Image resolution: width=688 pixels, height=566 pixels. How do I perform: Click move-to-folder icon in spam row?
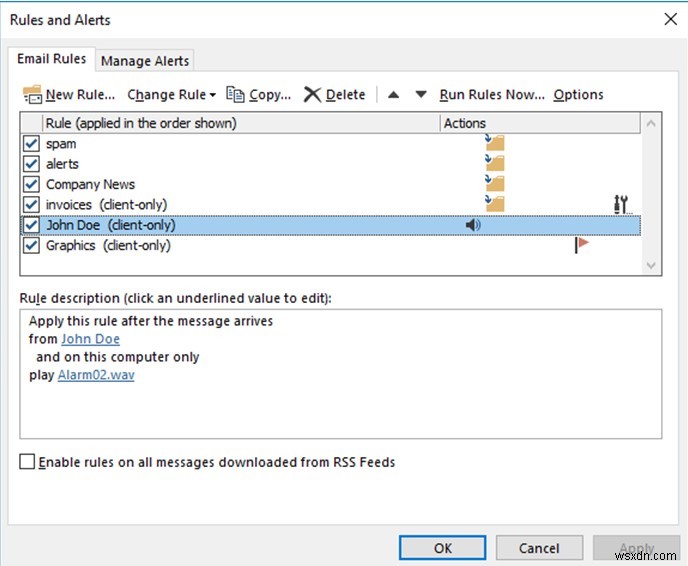point(495,143)
